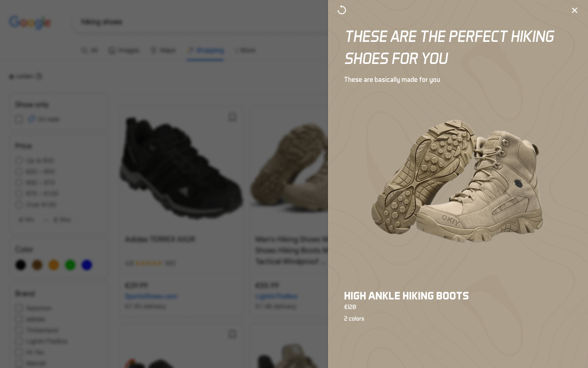Open the Maps search tab
588x368 pixels.
coord(163,50)
